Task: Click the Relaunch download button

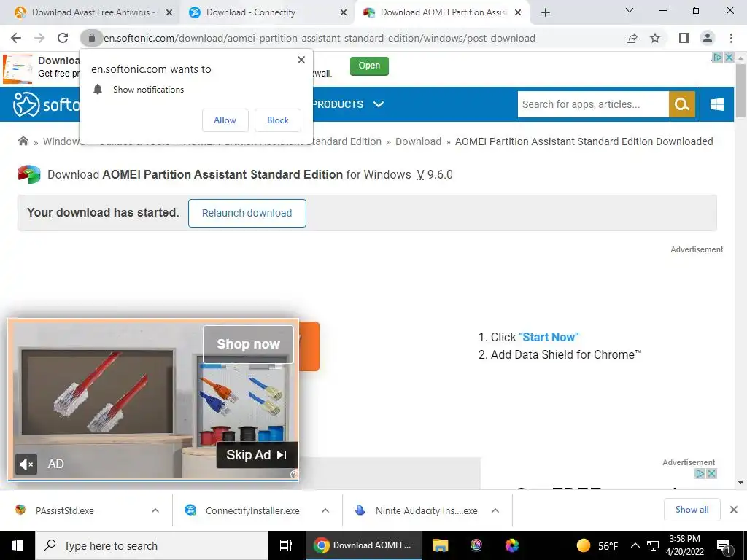Action: (x=247, y=213)
